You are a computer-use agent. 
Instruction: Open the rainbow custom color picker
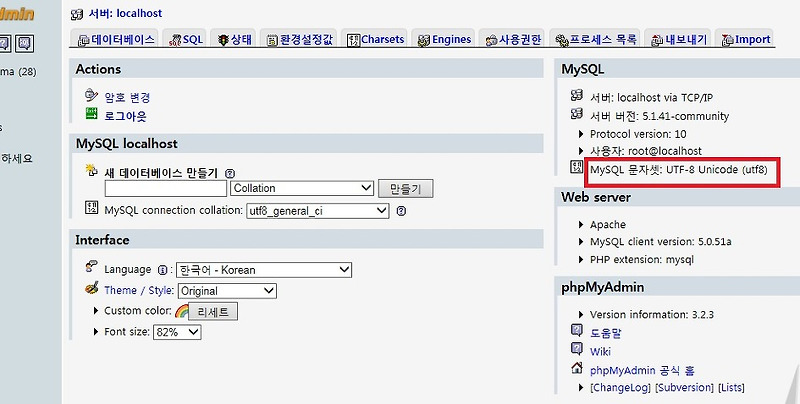click(181, 311)
